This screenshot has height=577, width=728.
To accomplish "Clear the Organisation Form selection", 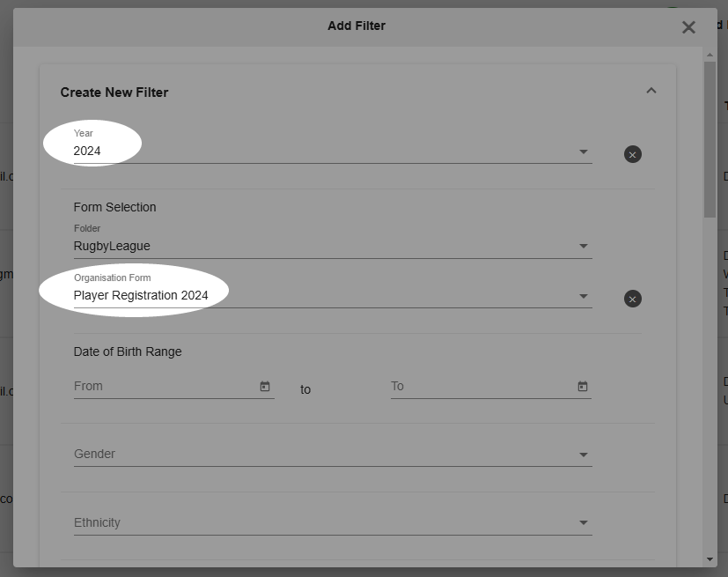I will coord(632,299).
